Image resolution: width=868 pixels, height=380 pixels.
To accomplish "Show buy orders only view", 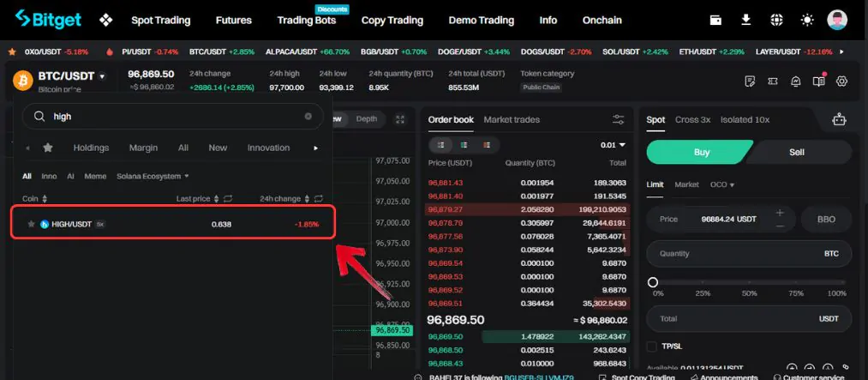I will pyautogui.click(x=464, y=145).
